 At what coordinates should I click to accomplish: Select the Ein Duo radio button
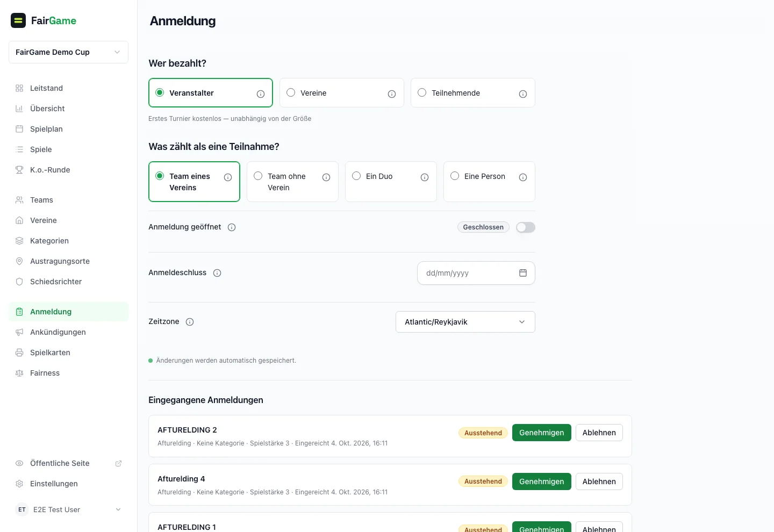[356, 176]
